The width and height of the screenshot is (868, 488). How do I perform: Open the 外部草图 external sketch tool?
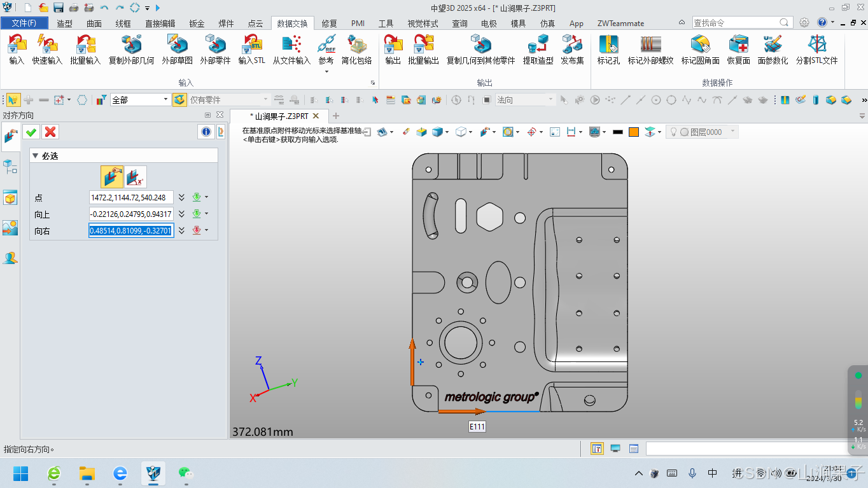point(177,50)
